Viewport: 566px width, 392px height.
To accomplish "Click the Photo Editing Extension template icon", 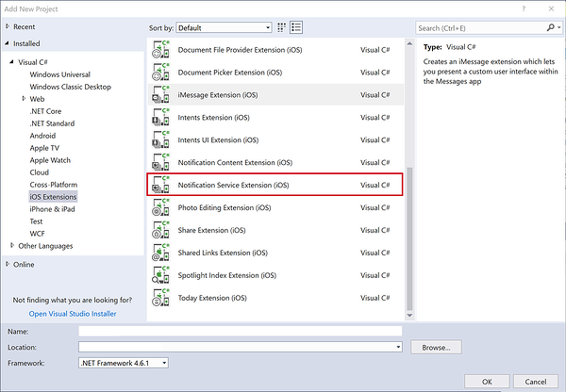I will tap(161, 207).
